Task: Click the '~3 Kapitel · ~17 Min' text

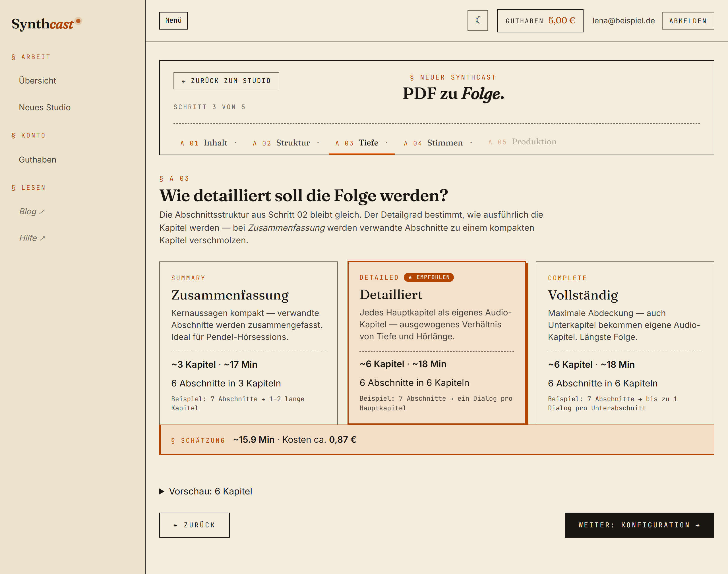Action: [x=214, y=364]
